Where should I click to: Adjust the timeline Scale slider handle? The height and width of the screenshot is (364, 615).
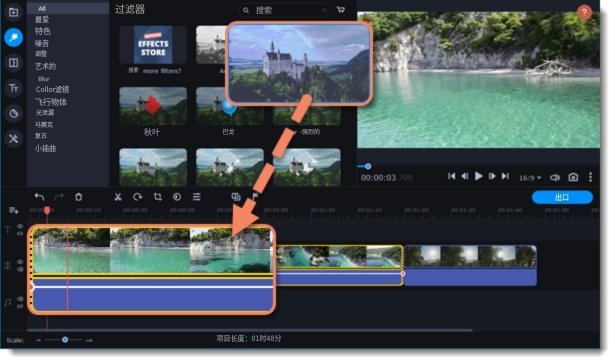pyautogui.click(x=65, y=340)
